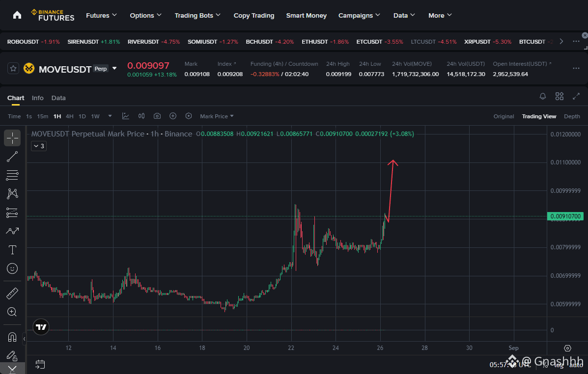Switch to Trading View chart
This screenshot has width=588, height=374.
tap(539, 116)
